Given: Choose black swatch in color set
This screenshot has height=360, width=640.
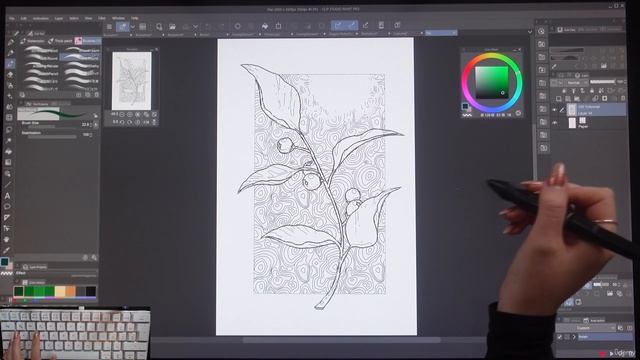Looking at the screenshot, I should tap(91, 291).
